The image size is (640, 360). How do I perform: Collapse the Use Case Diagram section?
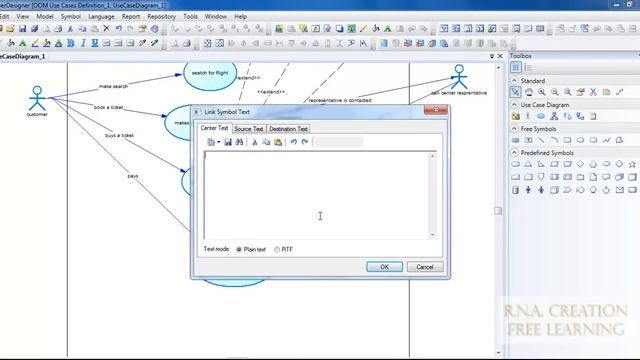click(514, 104)
